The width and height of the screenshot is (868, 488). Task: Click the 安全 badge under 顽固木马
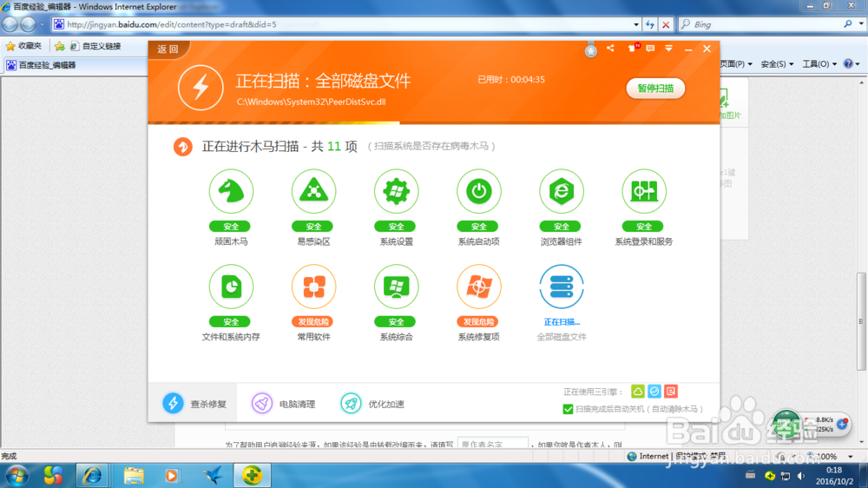click(231, 227)
